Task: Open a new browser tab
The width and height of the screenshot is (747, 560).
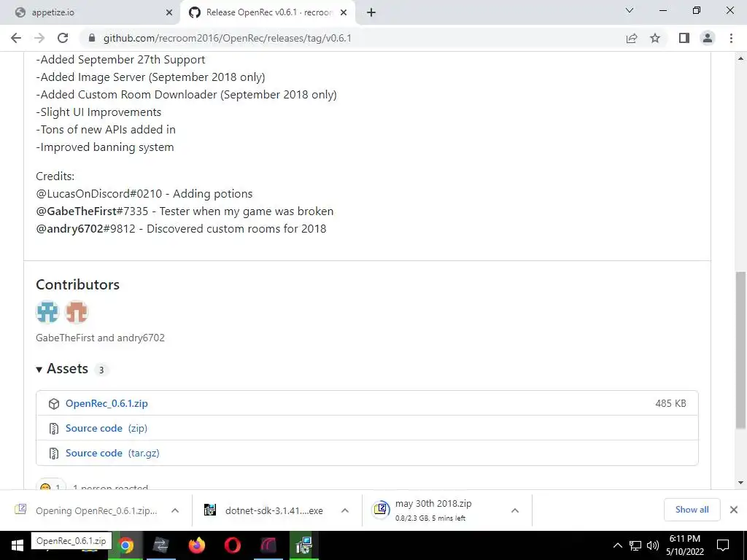Action: (371, 12)
